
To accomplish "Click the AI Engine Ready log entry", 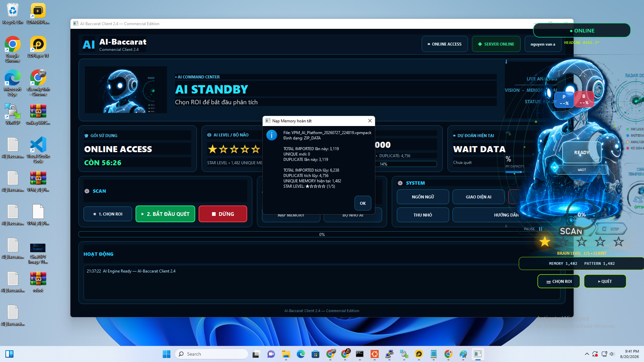I will point(131,271).
